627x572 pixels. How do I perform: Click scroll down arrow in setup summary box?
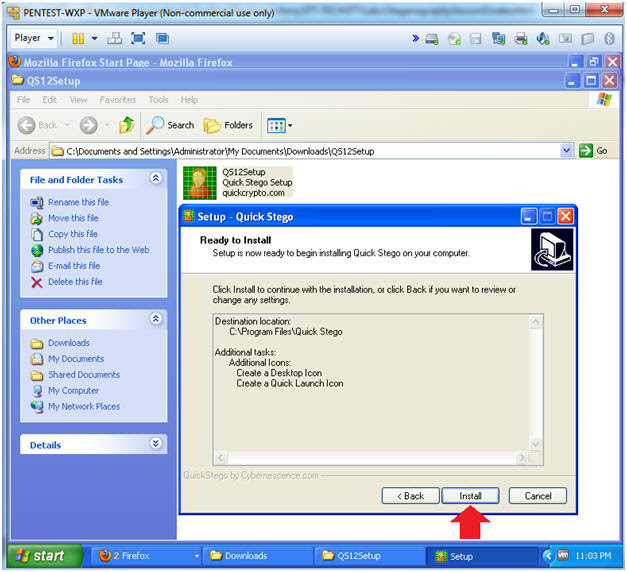[535, 444]
